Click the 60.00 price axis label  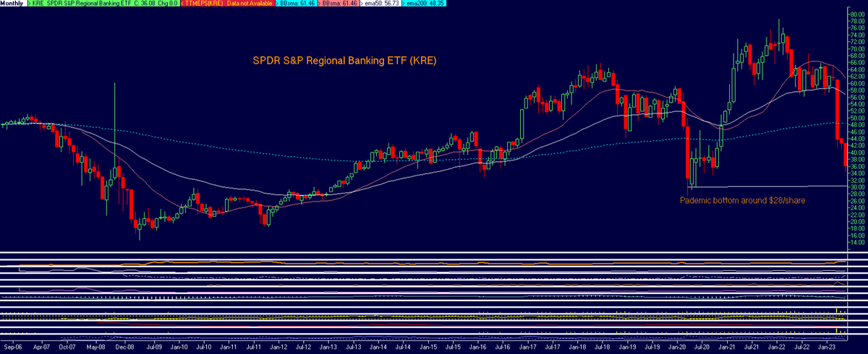click(x=857, y=83)
